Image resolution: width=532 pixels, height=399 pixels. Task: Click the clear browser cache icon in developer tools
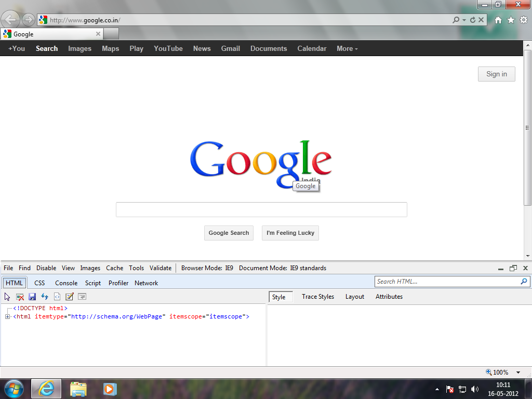coord(20,297)
